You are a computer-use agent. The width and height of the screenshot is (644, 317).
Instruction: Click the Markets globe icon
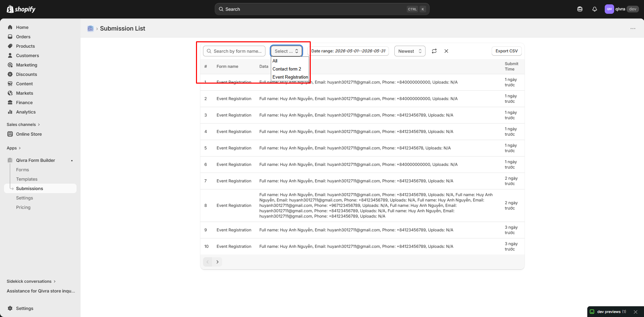[10, 93]
